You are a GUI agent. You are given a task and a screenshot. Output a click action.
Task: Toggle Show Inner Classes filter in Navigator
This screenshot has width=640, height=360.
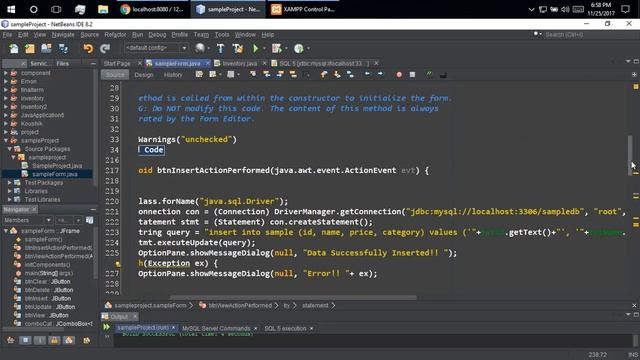69,340
